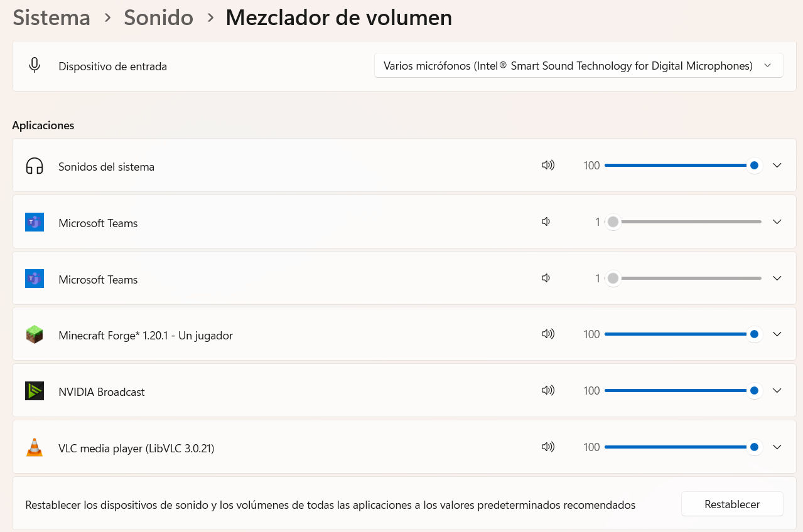Open Sonido from the breadcrumb
The image size is (803, 532).
click(x=158, y=18)
